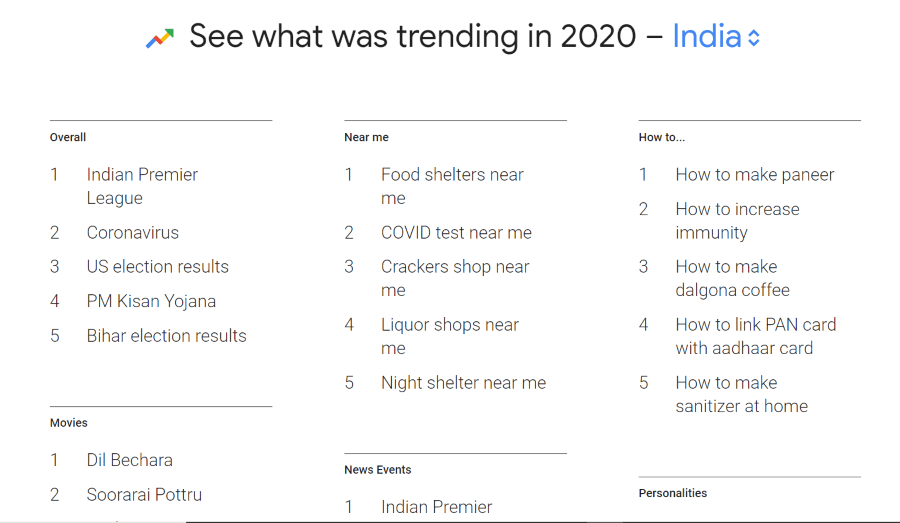Select Food shelters near me

click(452, 186)
